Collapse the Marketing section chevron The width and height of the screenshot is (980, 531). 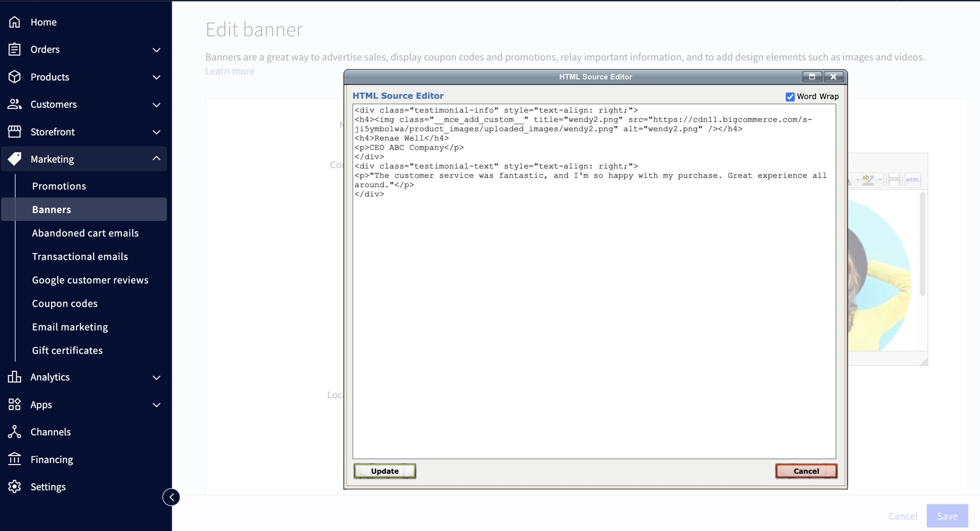click(156, 158)
